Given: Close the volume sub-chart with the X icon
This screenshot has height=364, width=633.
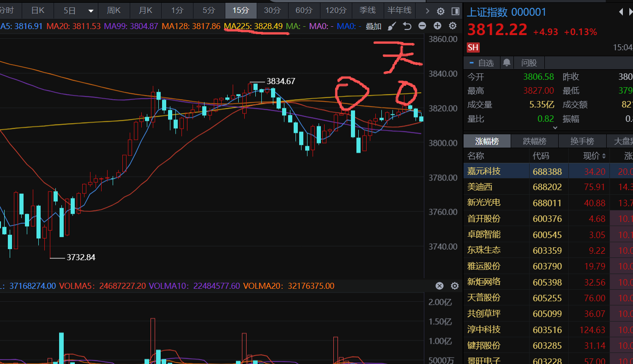Looking at the screenshot, I should (x=440, y=286).
